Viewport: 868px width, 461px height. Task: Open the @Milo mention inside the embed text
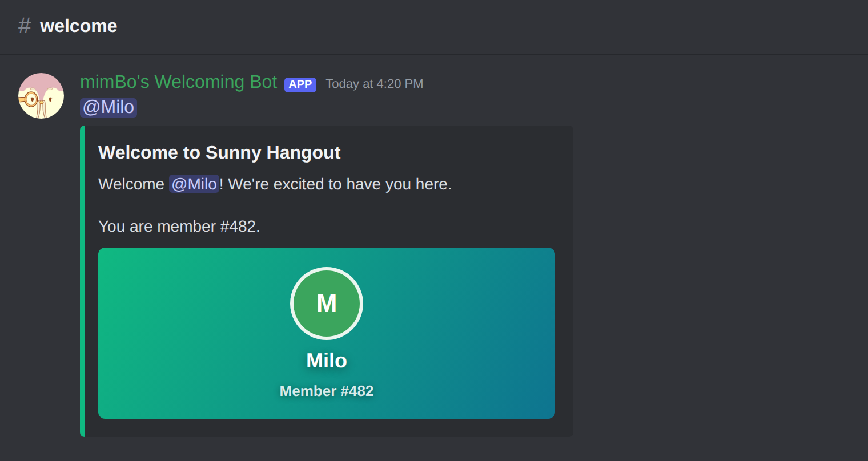(x=194, y=184)
